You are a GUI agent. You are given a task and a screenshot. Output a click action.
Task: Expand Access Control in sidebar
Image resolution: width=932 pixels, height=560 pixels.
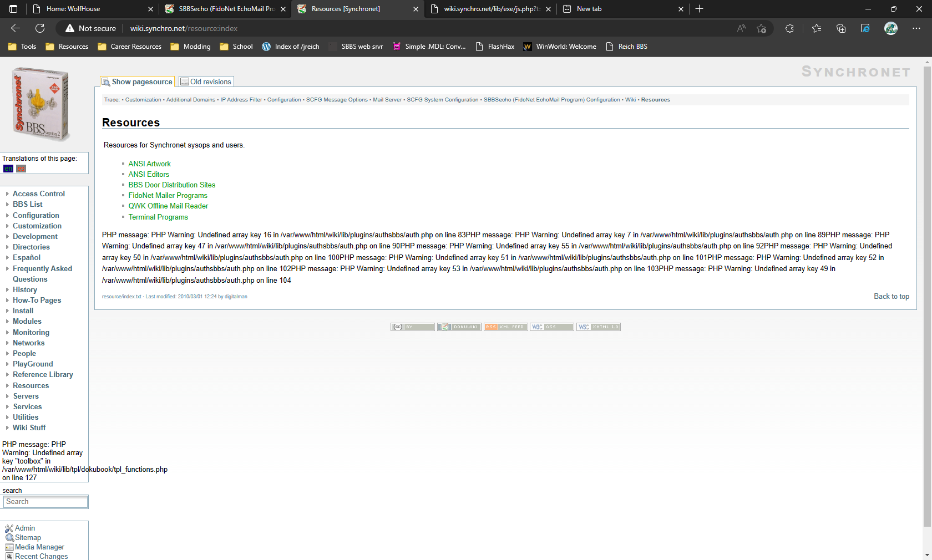pyautogui.click(x=39, y=194)
